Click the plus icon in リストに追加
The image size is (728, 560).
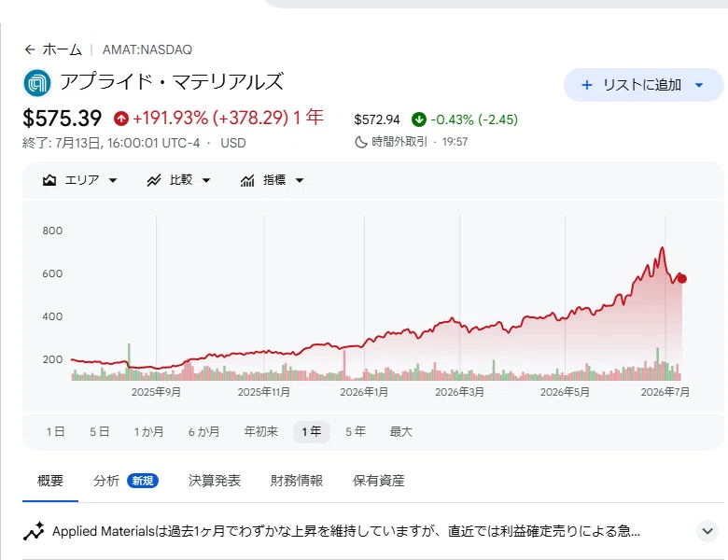click(x=587, y=85)
